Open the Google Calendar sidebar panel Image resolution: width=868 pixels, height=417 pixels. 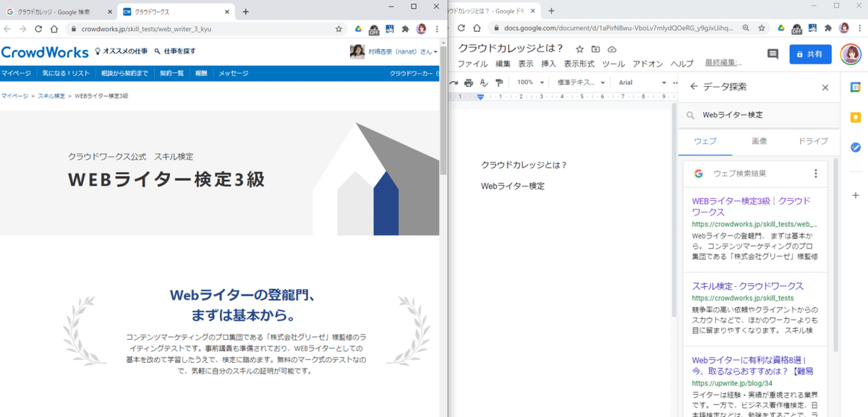pyautogui.click(x=855, y=87)
